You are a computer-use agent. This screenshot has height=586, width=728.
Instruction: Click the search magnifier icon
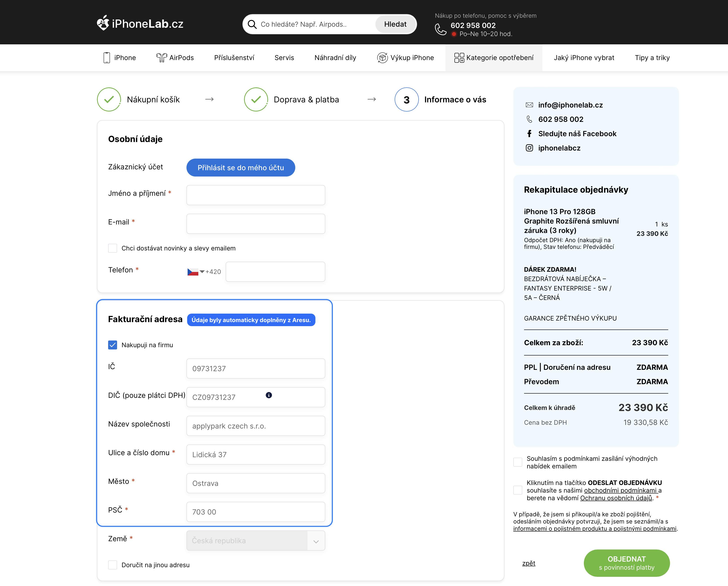(252, 24)
